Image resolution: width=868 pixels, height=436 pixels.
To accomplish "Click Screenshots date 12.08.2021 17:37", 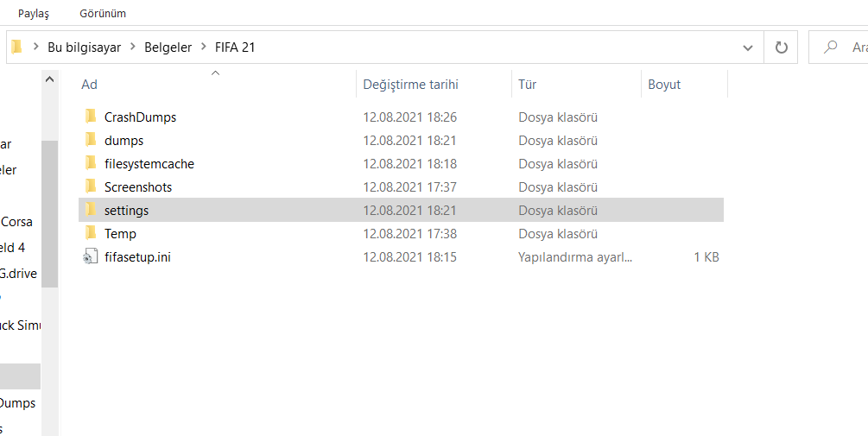I will pos(409,187).
